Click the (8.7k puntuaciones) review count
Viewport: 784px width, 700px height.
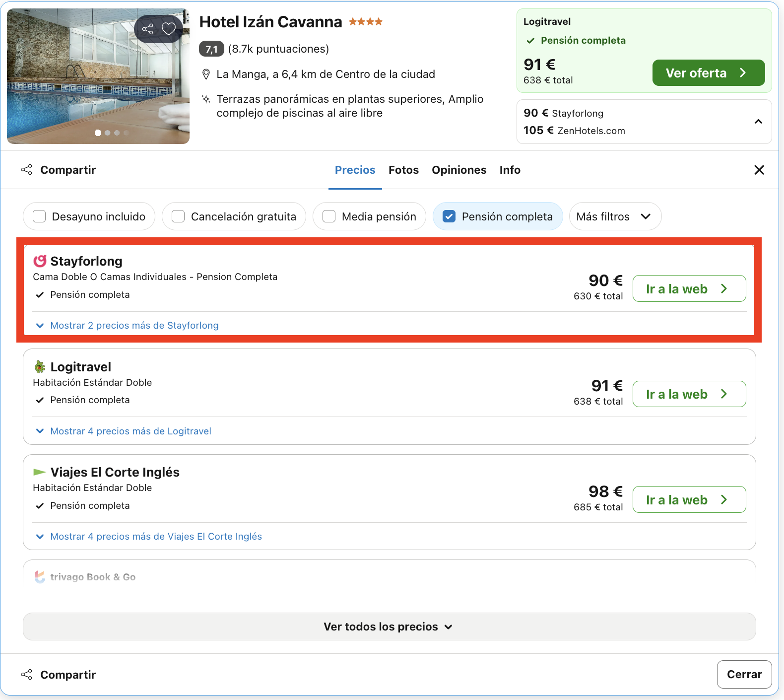pos(278,49)
